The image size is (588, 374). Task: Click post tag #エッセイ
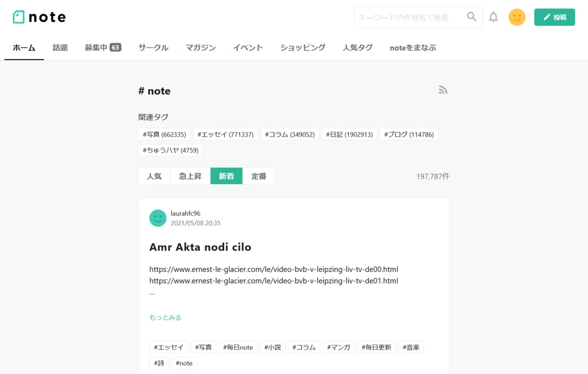169,347
